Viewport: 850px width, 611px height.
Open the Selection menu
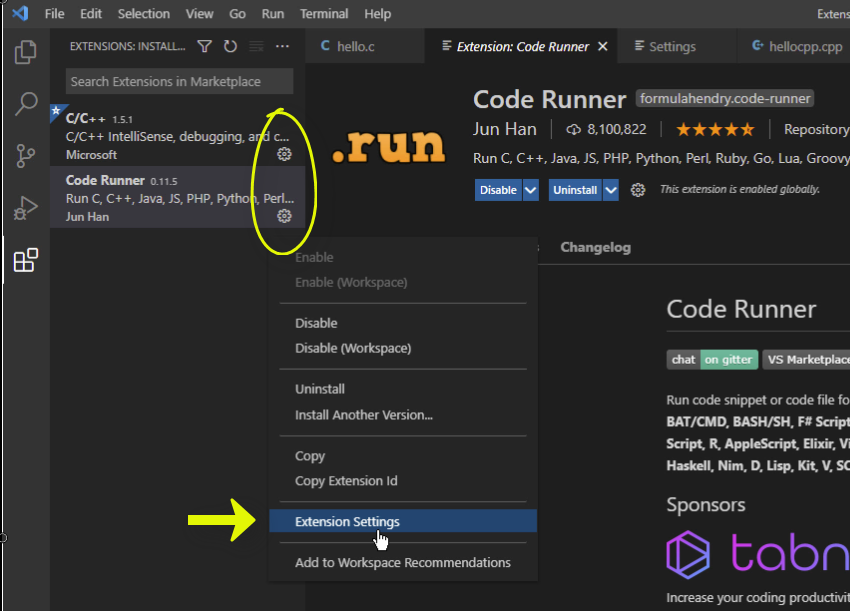point(144,14)
